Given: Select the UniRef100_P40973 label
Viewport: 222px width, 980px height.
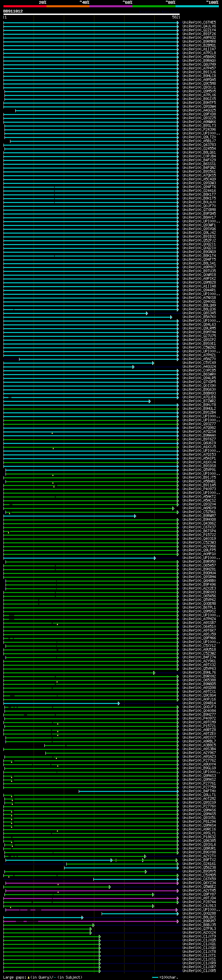Looking at the screenshot, I should (x=199, y=489).
